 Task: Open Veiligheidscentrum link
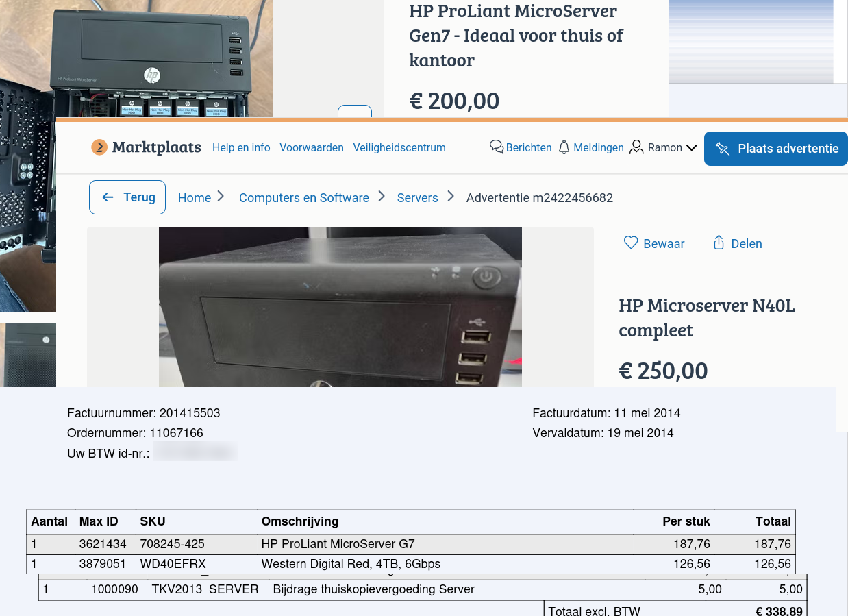click(399, 147)
